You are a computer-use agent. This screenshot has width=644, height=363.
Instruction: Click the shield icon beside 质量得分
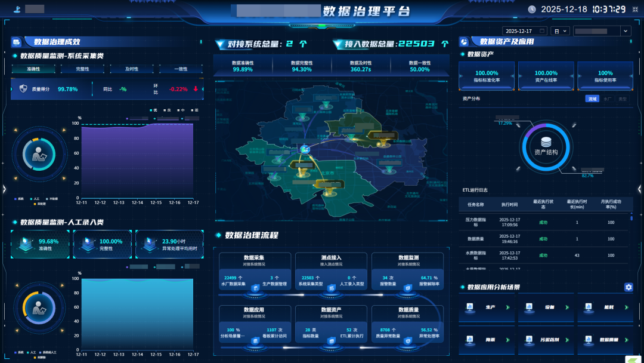[x=23, y=89]
